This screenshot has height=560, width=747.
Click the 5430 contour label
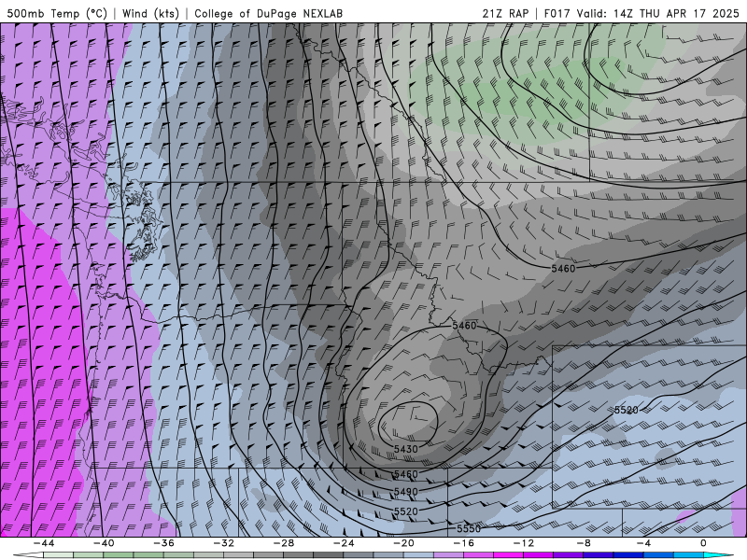tap(406, 449)
